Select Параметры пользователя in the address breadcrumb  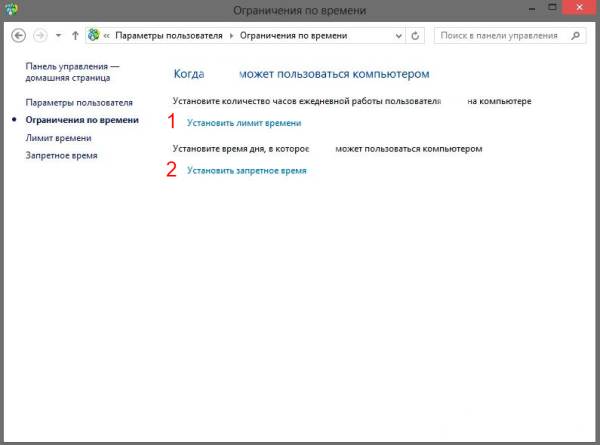(170, 35)
